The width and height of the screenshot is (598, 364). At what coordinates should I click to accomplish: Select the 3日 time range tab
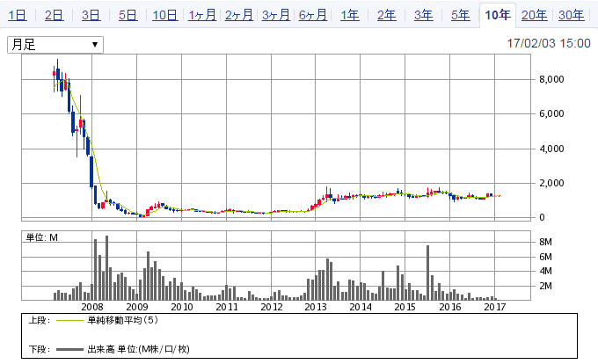(91, 15)
